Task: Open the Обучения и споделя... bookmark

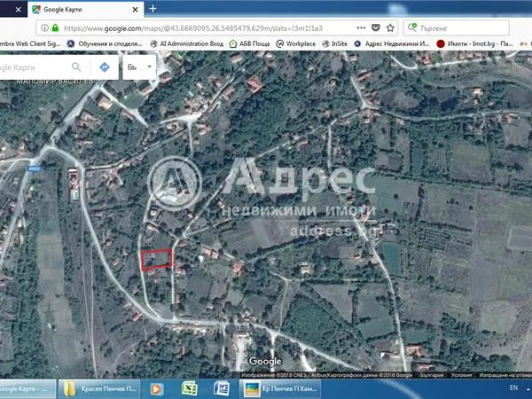Action: (105, 43)
